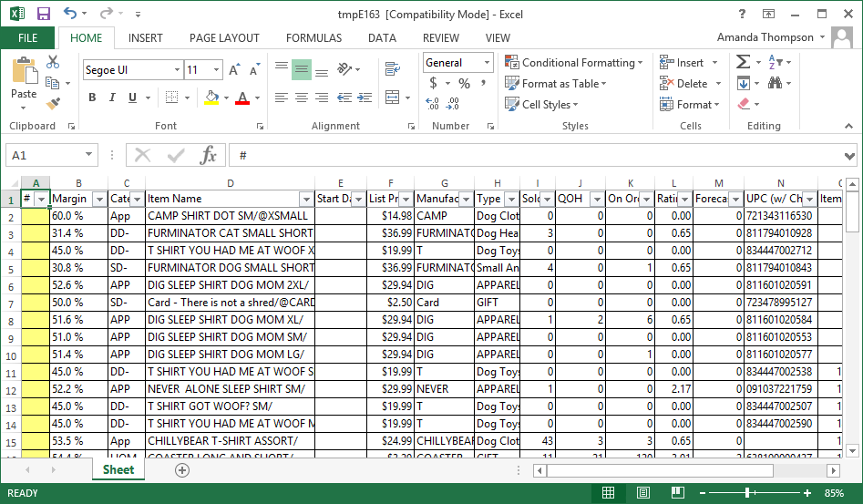Image resolution: width=863 pixels, height=504 pixels.
Task: Switch to the INSERT tab
Action: pos(145,38)
